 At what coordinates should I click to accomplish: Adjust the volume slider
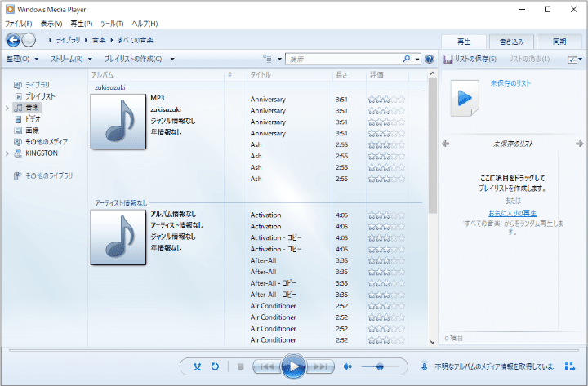[380, 366]
